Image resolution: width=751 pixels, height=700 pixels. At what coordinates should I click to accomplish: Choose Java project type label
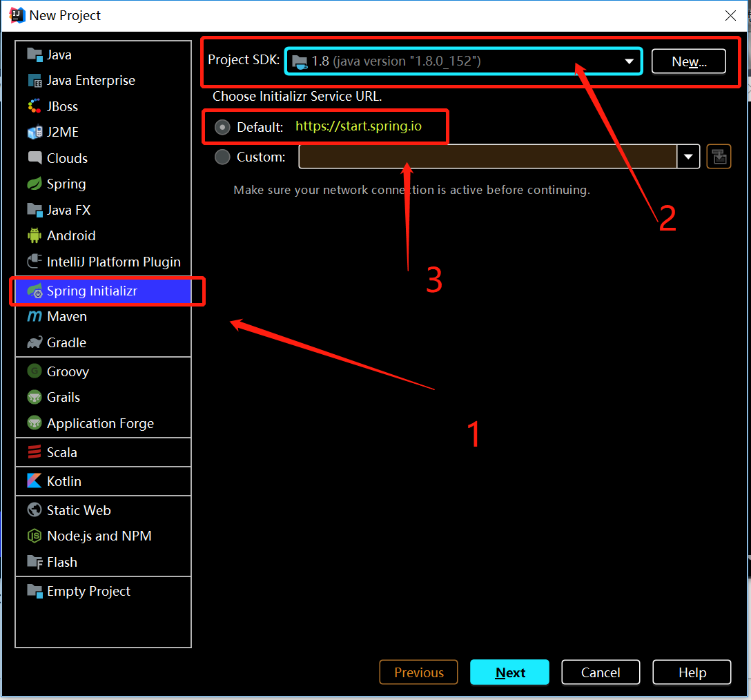click(x=59, y=55)
